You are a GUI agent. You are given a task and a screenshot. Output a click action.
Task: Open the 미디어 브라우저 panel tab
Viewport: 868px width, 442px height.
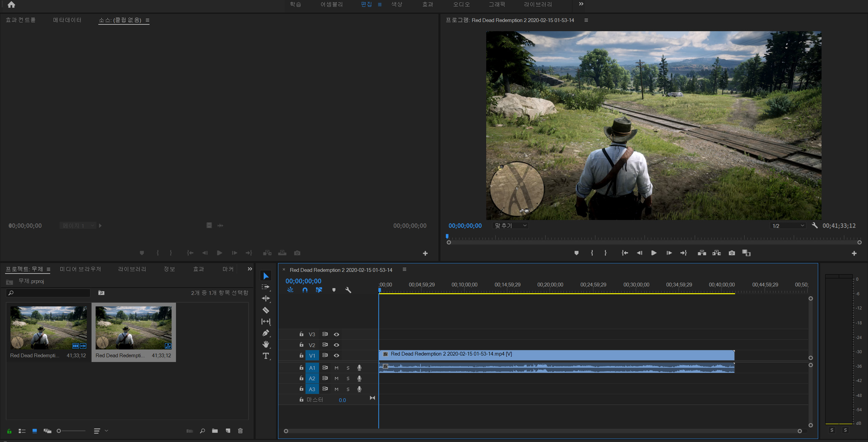pyautogui.click(x=80, y=269)
